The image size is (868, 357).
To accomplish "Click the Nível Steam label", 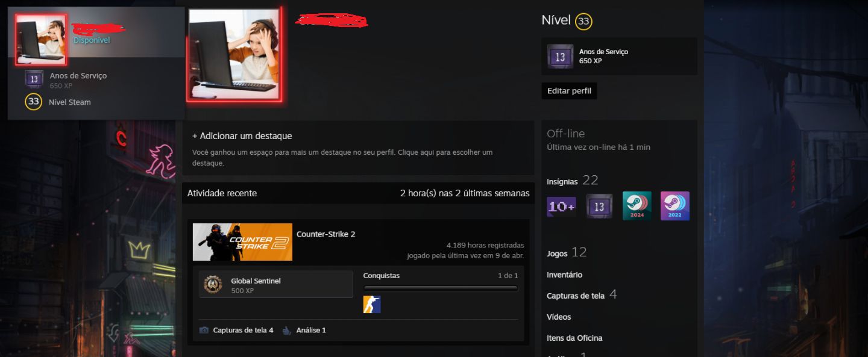I will coord(70,102).
